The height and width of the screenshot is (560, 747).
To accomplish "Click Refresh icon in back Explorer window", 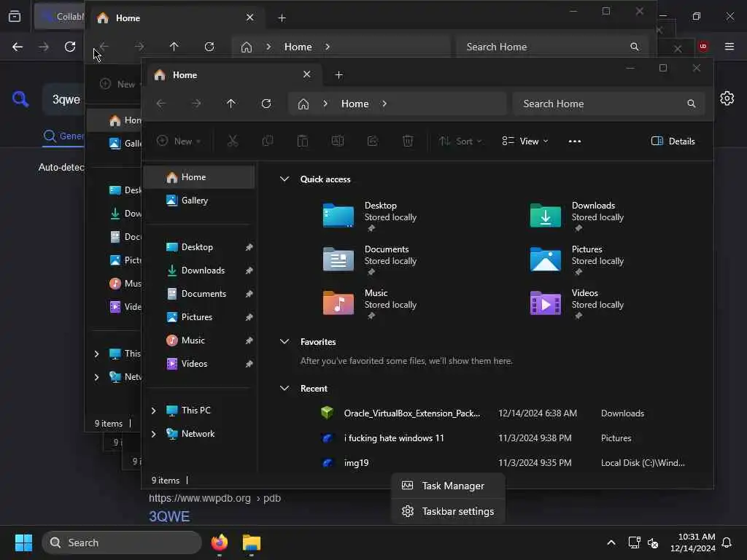I will [x=209, y=47].
